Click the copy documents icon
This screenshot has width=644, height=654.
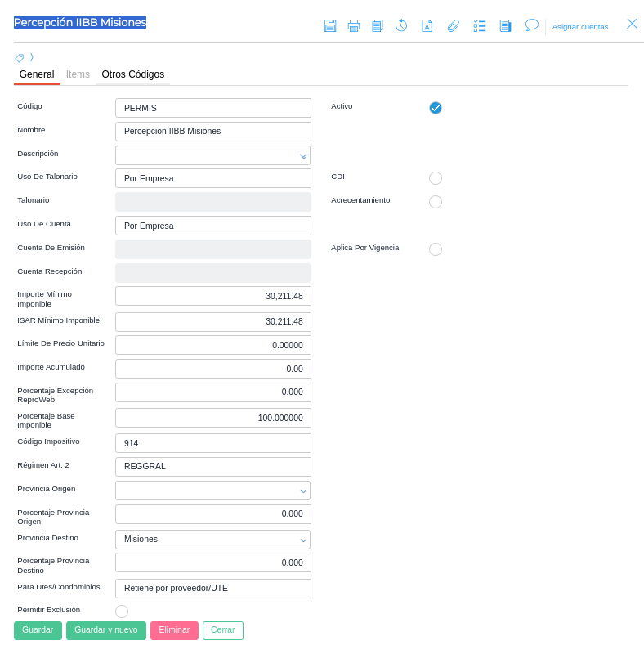tap(377, 26)
